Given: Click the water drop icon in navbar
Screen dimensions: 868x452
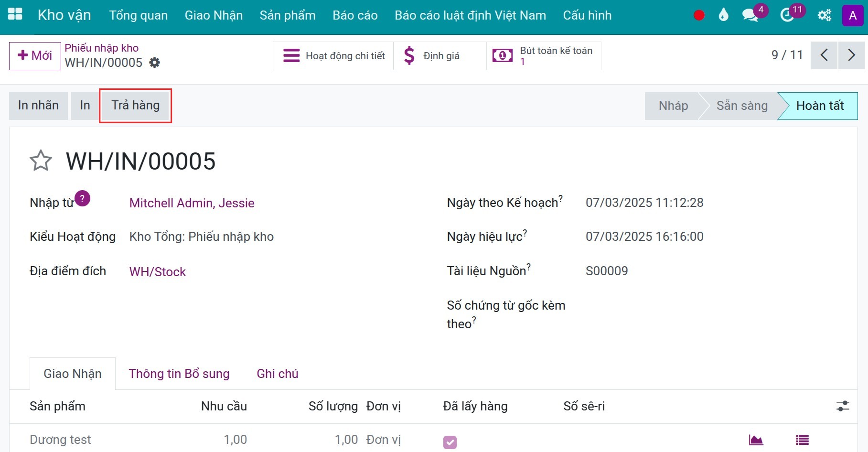Looking at the screenshot, I should [x=724, y=15].
